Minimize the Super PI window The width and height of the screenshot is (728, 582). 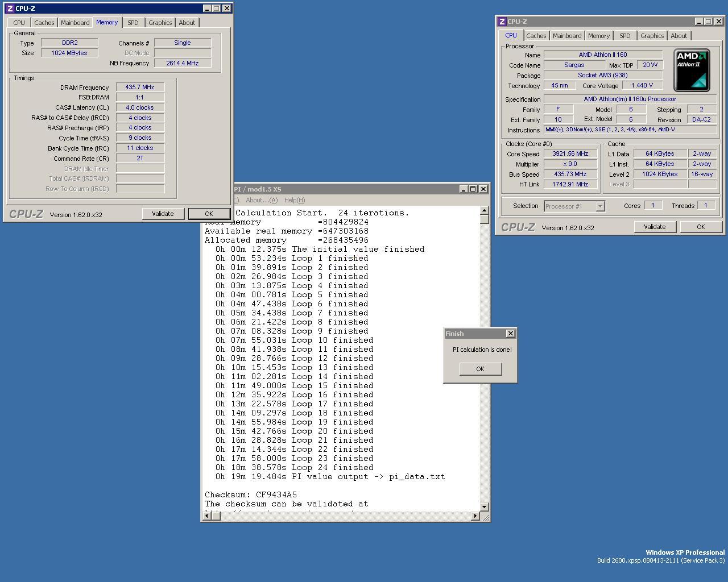point(464,189)
